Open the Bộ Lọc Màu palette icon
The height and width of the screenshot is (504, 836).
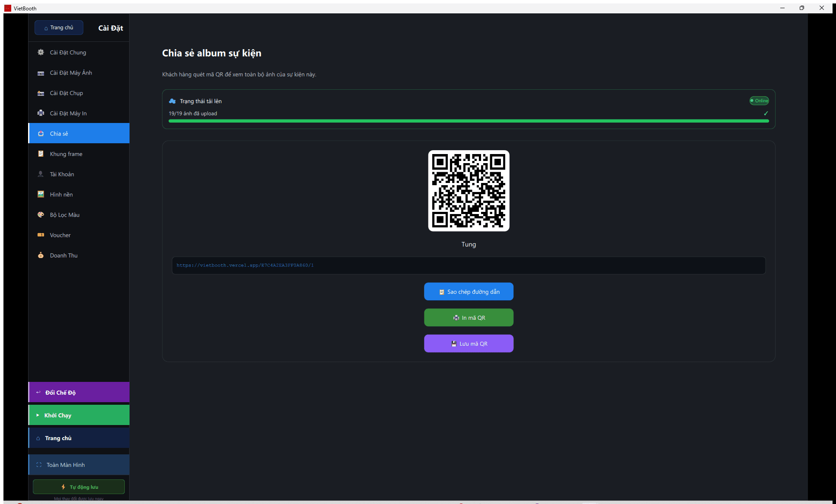(41, 214)
